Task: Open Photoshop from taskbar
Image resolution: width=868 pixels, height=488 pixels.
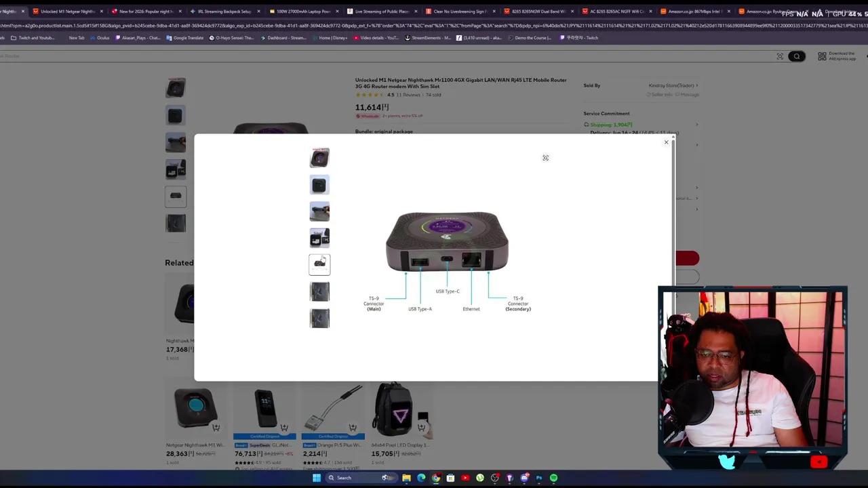Action: pyautogui.click(x=539, y=478)
